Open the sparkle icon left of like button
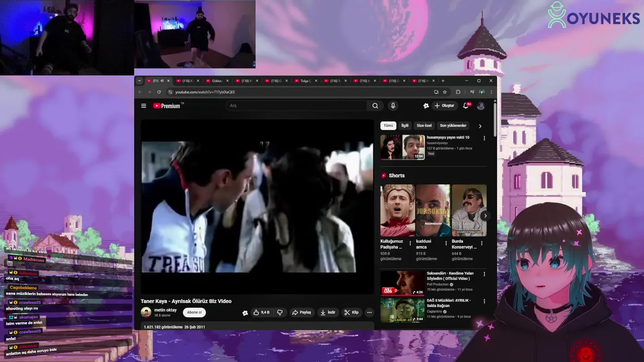Viewport: 644px width, 362px height. [x=245, y=313]
